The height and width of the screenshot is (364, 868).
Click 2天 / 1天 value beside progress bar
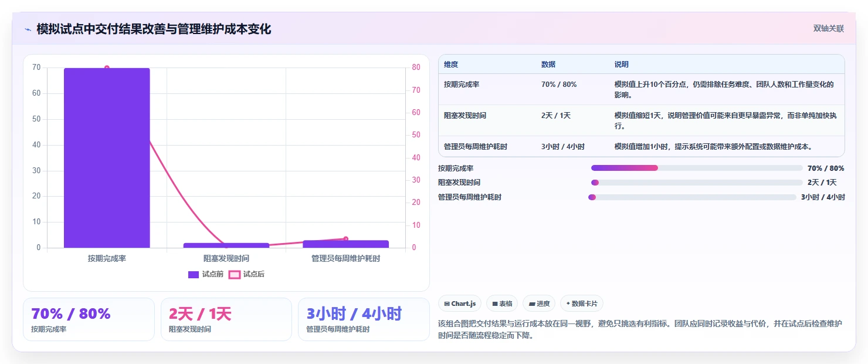822,183
